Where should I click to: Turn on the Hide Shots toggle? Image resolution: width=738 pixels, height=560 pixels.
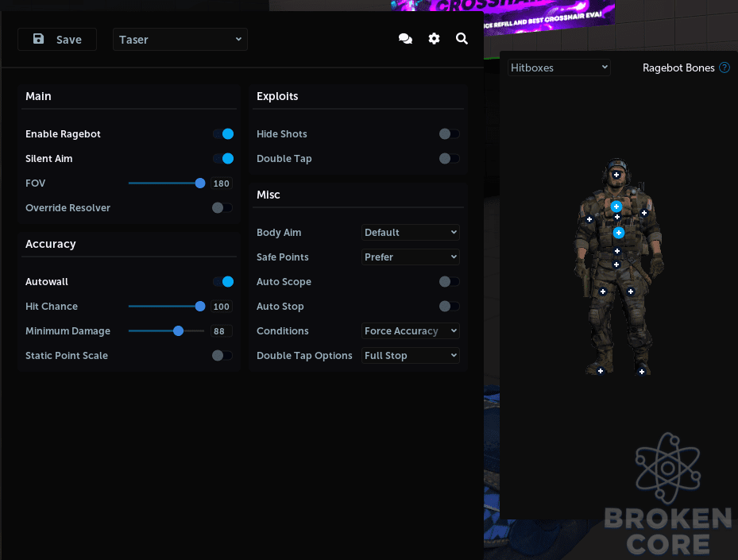click(x=450, y=134)
